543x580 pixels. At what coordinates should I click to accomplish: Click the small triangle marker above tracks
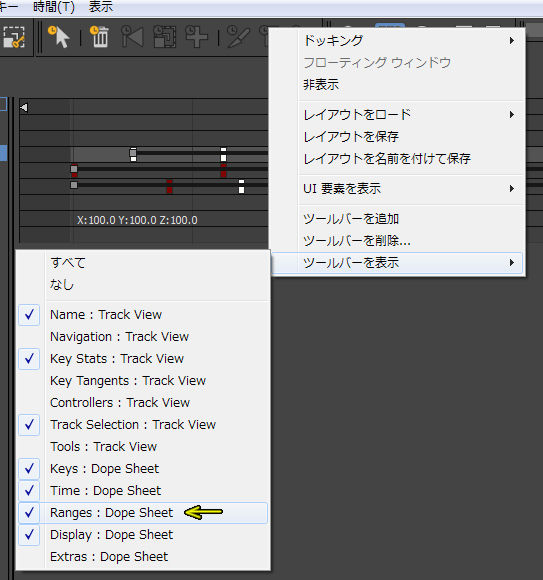[24, 108]
